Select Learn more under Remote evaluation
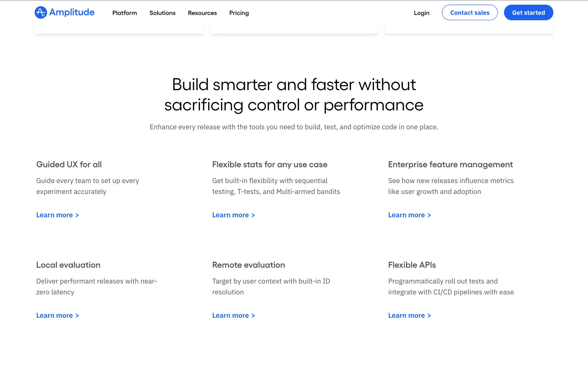588x368 pixels. click(x=233, y=316)
